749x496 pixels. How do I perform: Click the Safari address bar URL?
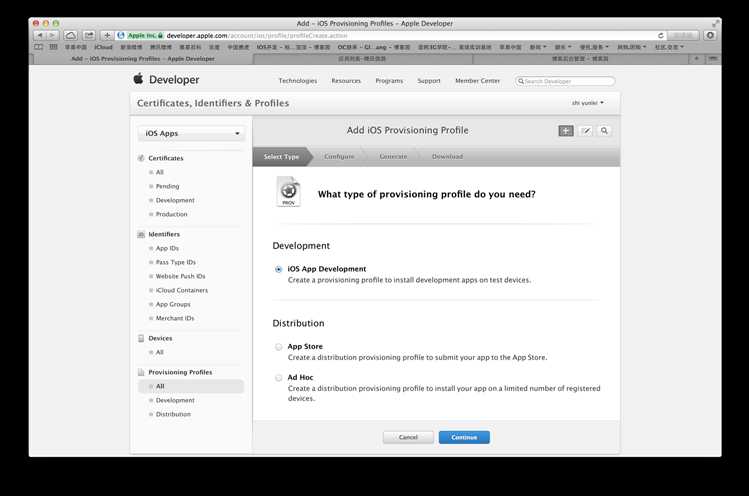(257, 35)
